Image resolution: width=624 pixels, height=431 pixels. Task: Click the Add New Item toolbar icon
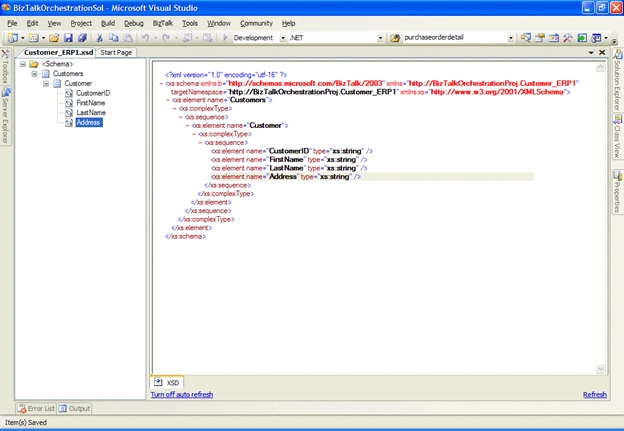click(34, 38)
